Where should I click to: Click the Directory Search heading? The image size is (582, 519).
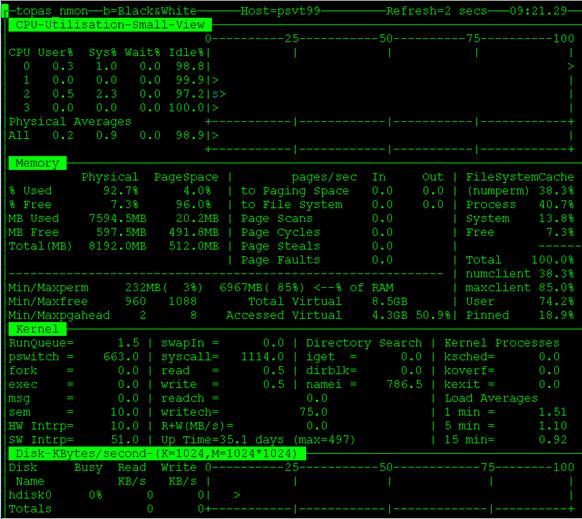[364, 343]
